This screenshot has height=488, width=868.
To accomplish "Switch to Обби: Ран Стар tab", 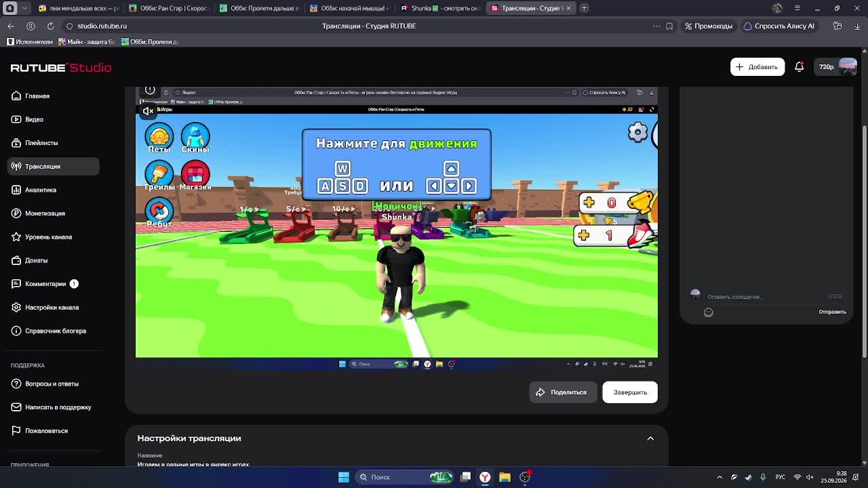I will pyautogui.click(x=170, y=8).
